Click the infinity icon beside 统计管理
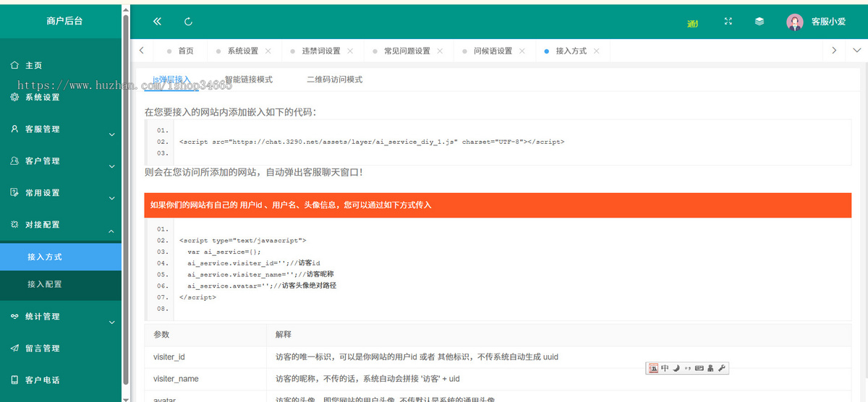The image size is (868, 402). pos(14,316)
